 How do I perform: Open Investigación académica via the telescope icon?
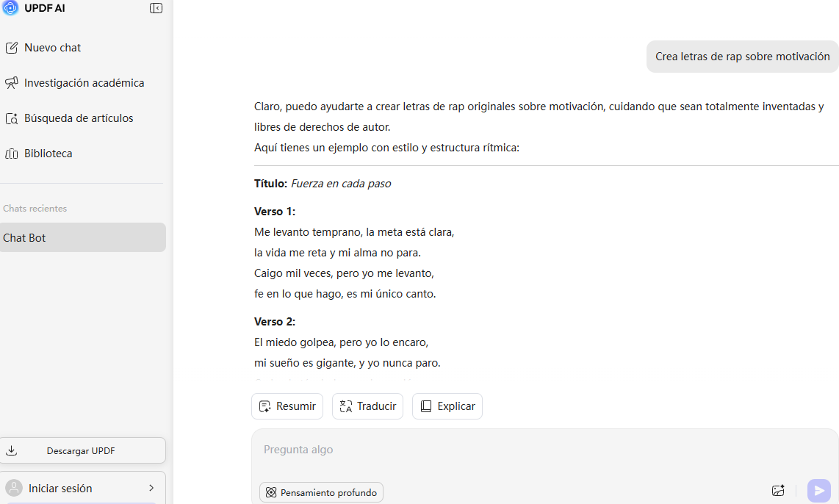(x=12, y=82)
